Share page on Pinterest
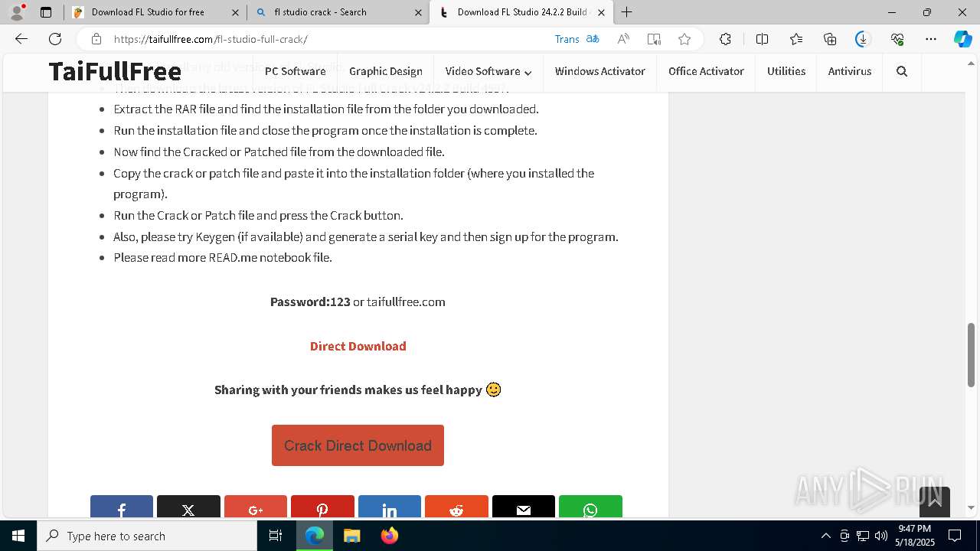Image resolution: width=980 pixels, height=551 pixels. 322,507
